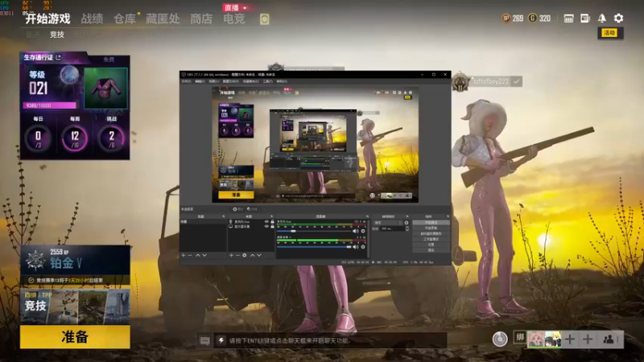Screen dimensions: 644x362
Task: Select 竞技 mode map thumbnail card
Action: 75,306
